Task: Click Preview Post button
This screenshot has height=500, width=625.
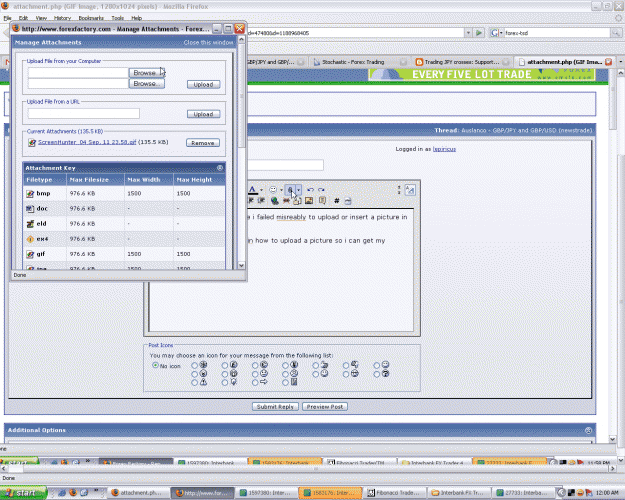Action: point(324,407)
